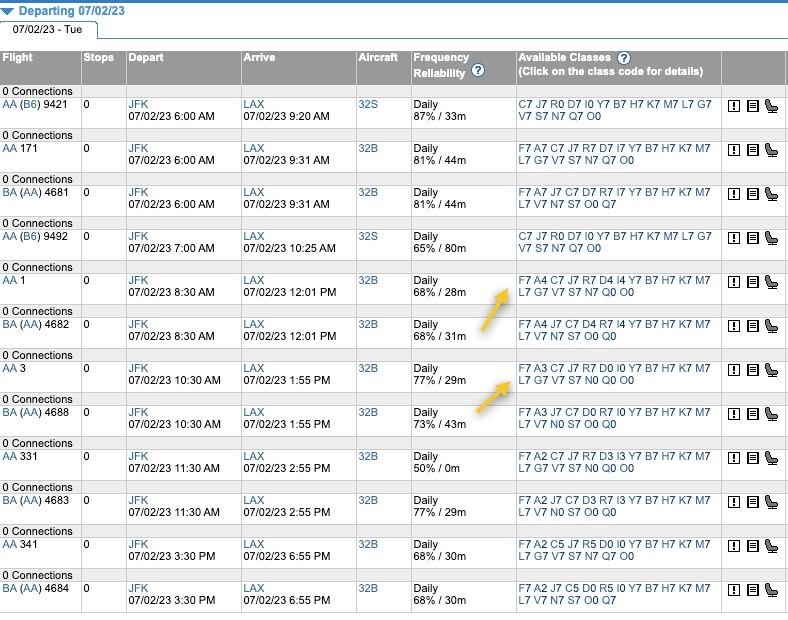Click JFK airport link in AA 3 row

pos(138,368)
